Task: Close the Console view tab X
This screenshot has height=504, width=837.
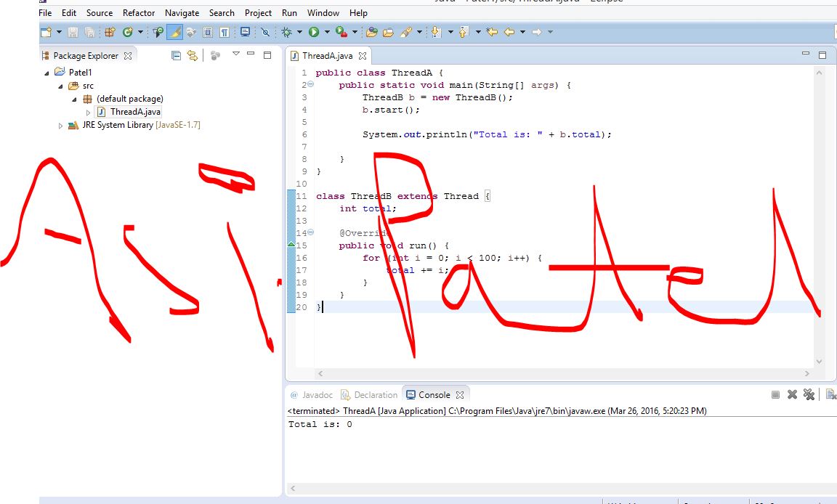Action: pos(460,395)
